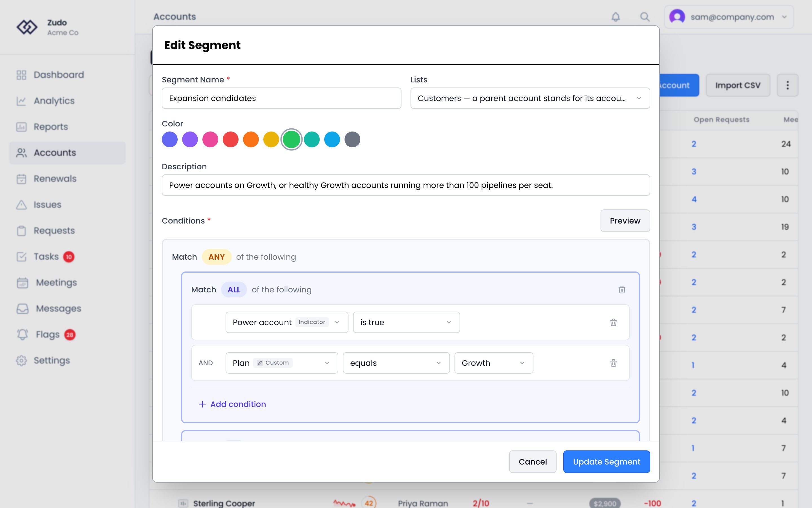Viewport: 812px width, 508px height.
Task: Open Reports in the sidebar
Action: [67, 127]
